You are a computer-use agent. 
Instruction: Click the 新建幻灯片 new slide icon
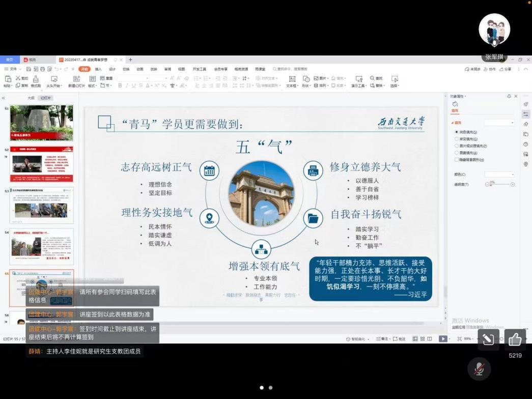click(x=76, y=79)
